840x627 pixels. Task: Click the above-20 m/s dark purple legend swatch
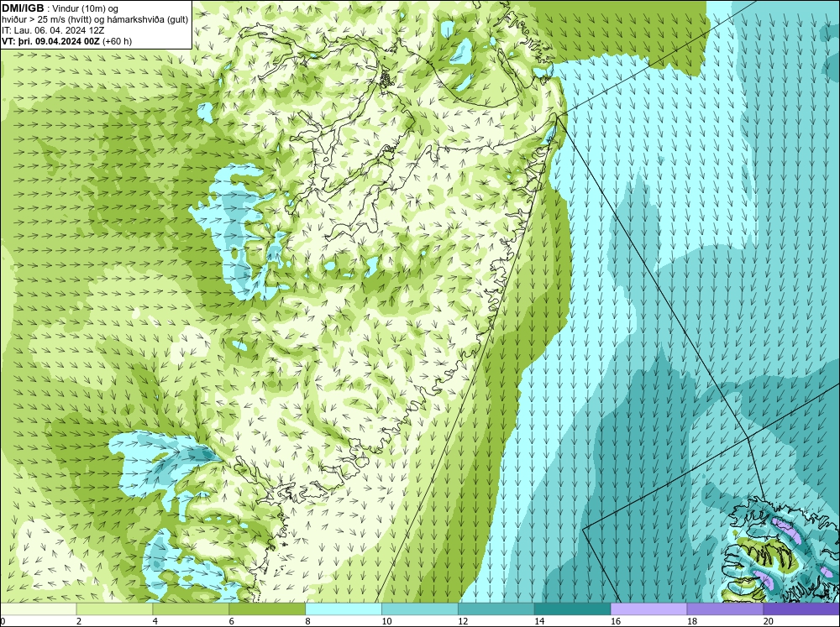coord(801,609)
